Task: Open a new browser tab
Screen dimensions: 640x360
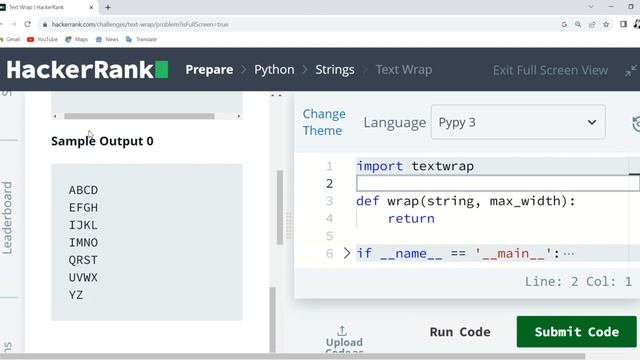Action: [108, 7]
